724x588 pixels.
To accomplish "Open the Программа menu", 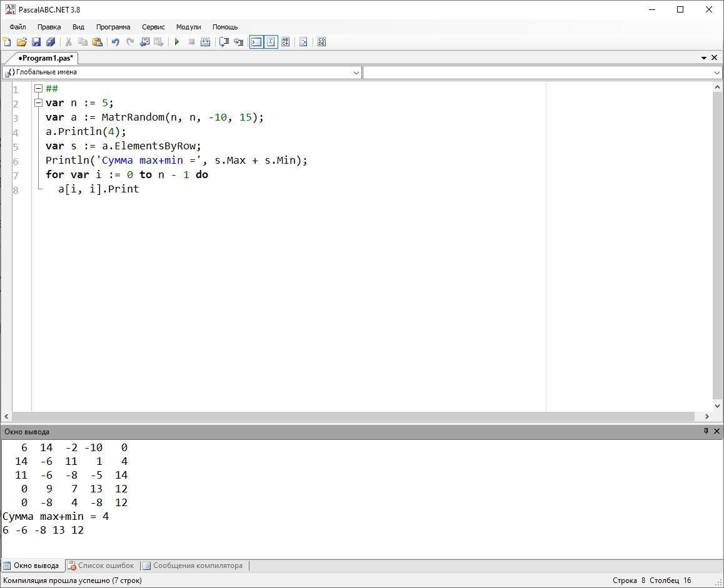I will 113,27.
